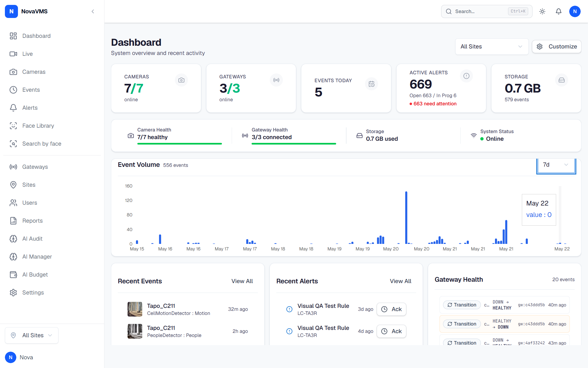Open Face Library in the sidebar
Viewport: 588px width, 368px height.
pos(52,126)
